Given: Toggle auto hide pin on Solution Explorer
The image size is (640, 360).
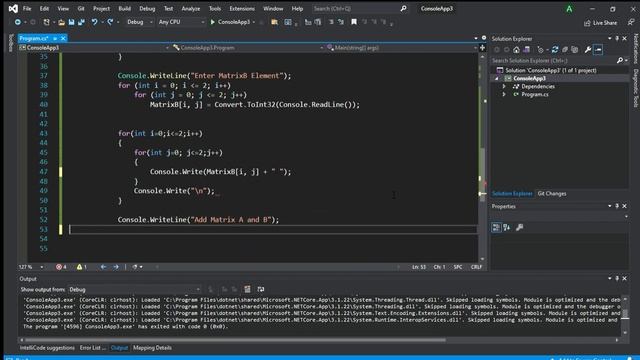Looking at the screenshot, I should coord(617,38).
